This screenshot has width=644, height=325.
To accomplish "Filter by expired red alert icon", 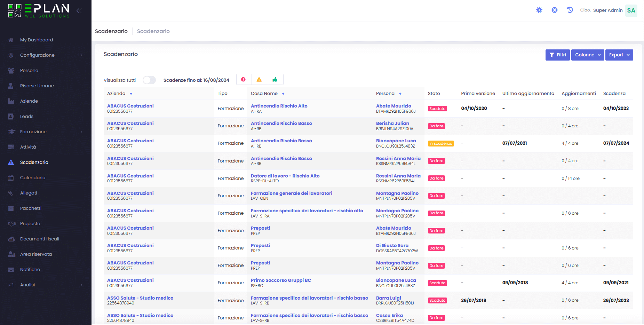I will pyautogui.click(x=244, y=80).
